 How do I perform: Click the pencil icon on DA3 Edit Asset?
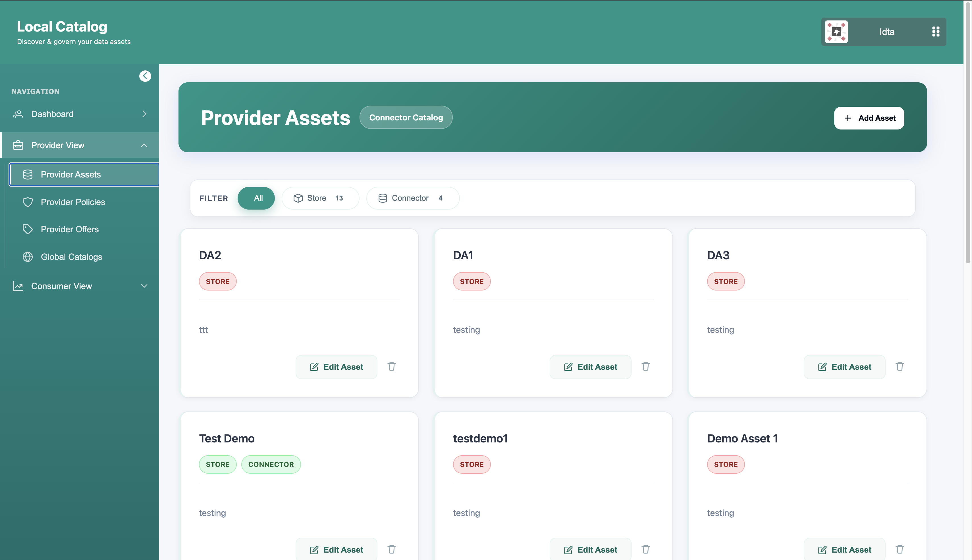pyautogui.click(x=822, y=367)
